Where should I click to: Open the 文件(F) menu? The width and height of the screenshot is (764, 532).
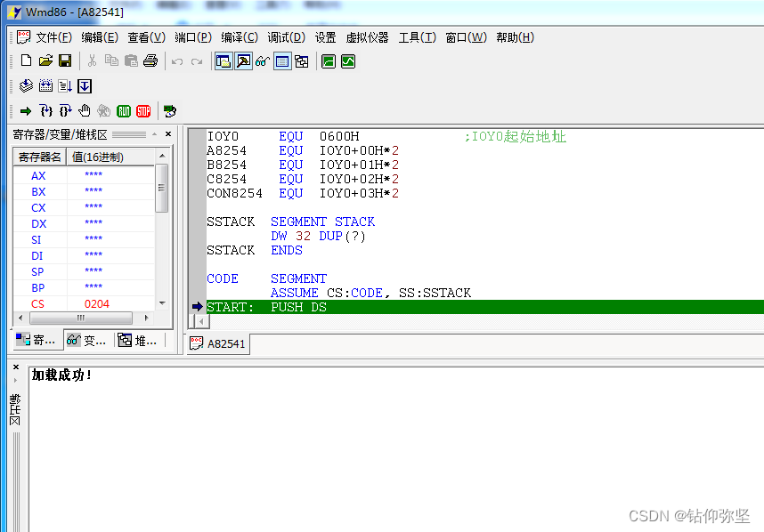pos(54,37)
